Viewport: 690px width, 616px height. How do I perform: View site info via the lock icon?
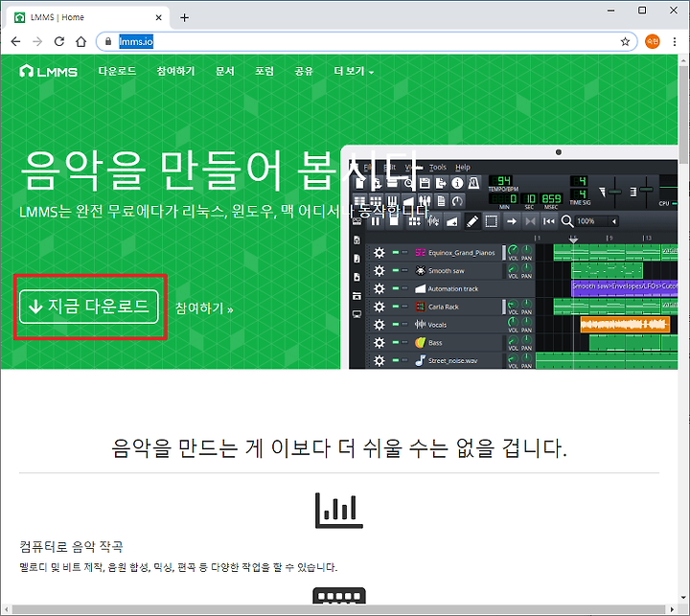(108, 42)
